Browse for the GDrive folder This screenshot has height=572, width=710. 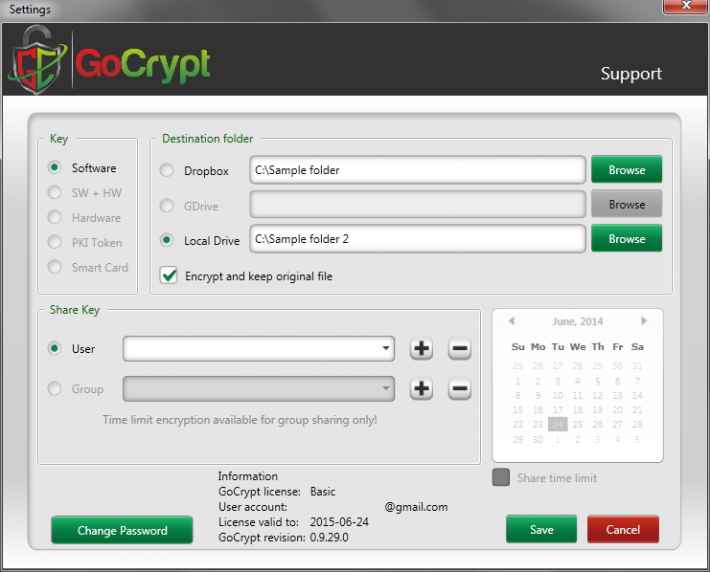click(627, 204)
